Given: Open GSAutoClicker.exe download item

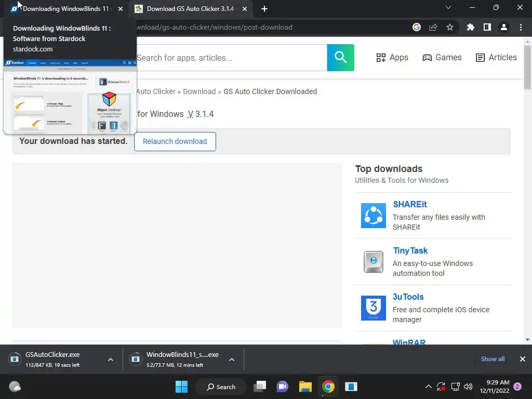Looking at the screenshot, I should [x=52, y=360].
